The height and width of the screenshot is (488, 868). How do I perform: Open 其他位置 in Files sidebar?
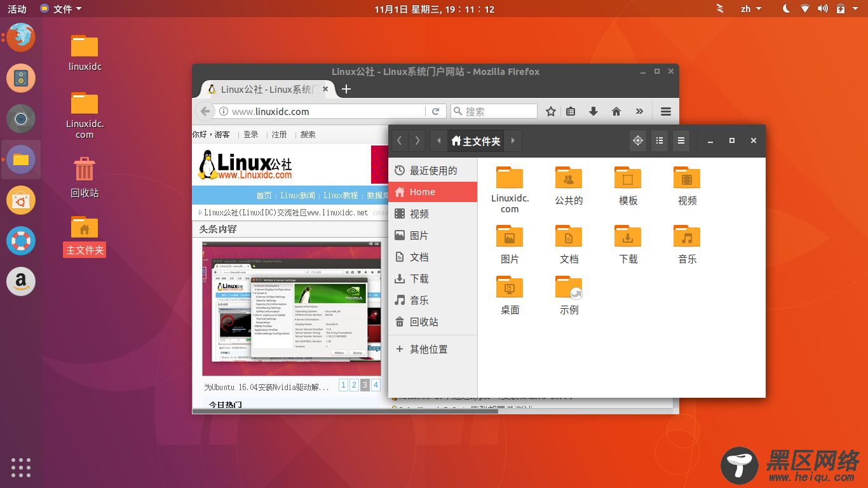click(x=433, y=349)
